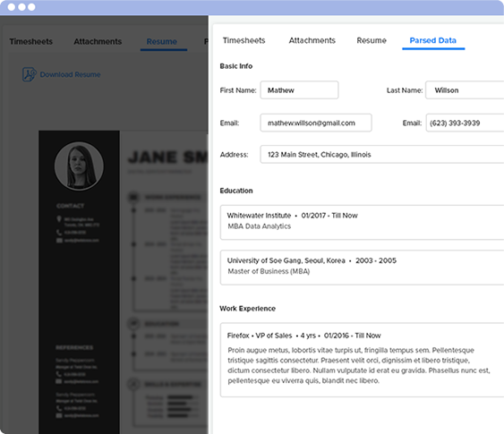Screen dimensions: 504x434
Task: Edit phone field (623) 393-3939
Action: tap(465, 123)
